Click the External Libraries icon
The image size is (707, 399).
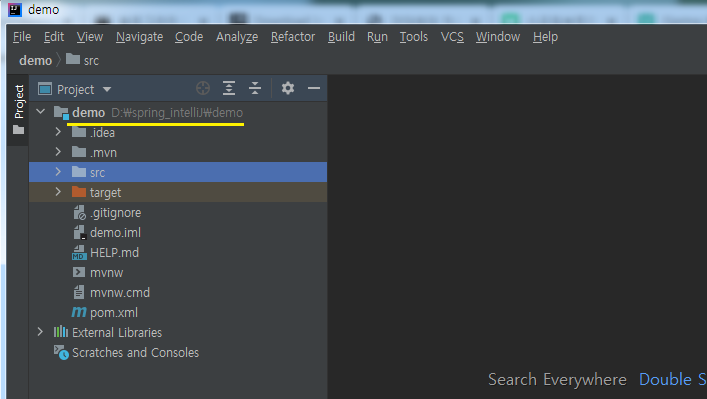pyautogui.click(x=61, y=332)
